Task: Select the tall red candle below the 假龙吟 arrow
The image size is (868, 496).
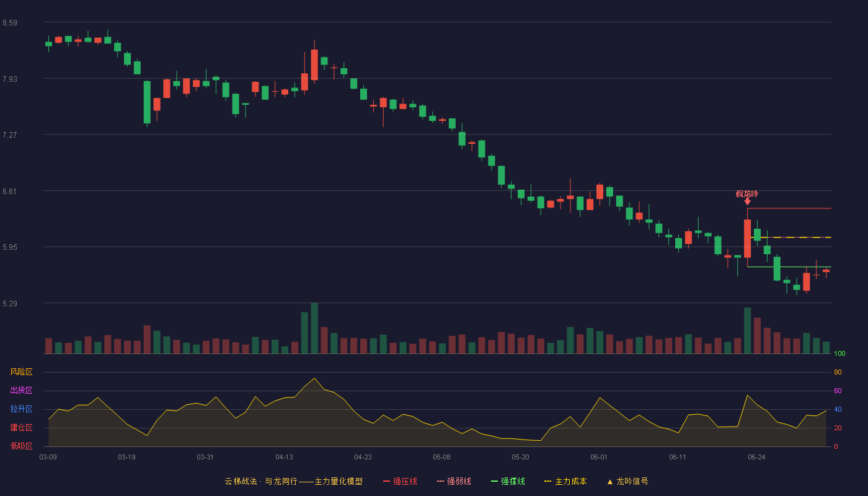Action: coord(748,238)
